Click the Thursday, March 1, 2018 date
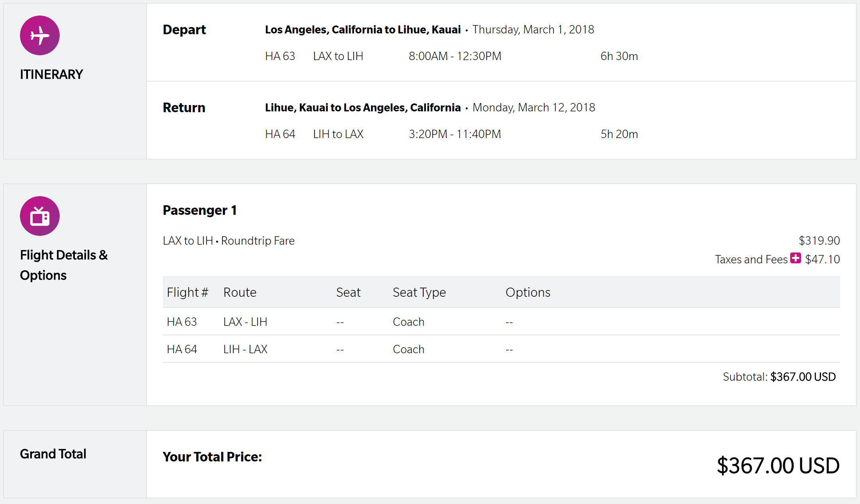The height and width of the screenshot is (504, 860). [533, 30]
